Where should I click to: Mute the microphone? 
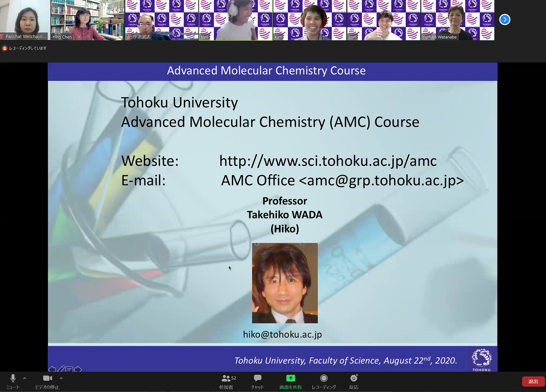tap(13, 381)
